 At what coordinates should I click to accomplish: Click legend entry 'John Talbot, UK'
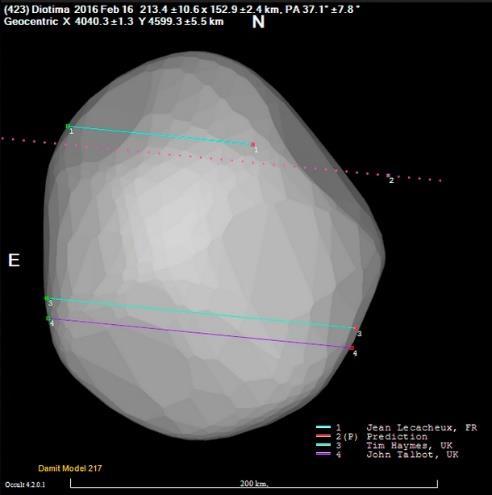pyautogui.click(x=412, y=455)
